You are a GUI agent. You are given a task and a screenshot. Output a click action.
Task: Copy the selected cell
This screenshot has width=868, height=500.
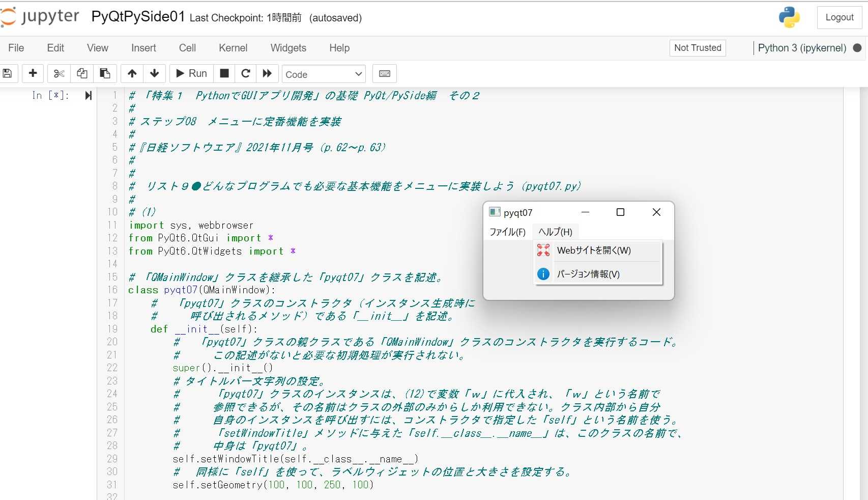click(81, 73)
